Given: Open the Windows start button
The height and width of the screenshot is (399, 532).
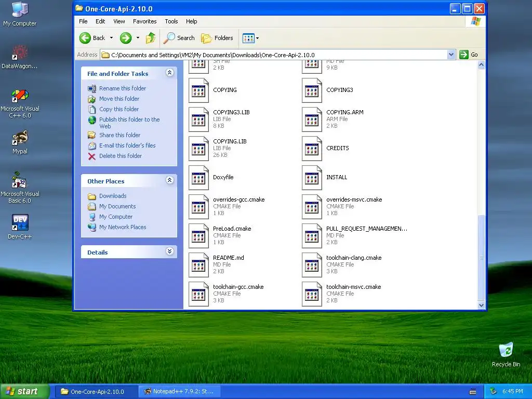Looking at the screenshot, I should [x=25, y=392].
